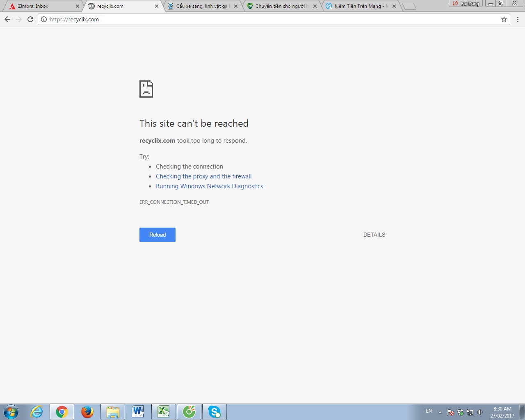Open the Bui Dang profile button
The width and height of the screenshot is (525, 420).
(x=466, y=4)
